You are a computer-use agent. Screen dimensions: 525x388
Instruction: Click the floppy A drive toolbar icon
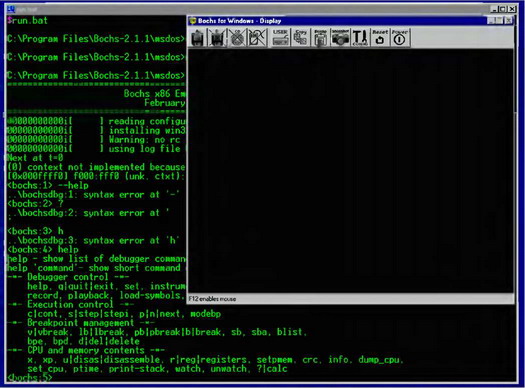click(198, 37)
